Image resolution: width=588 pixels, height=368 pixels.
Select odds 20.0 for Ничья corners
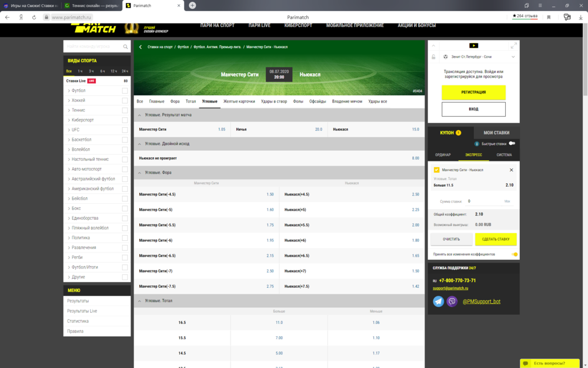coord(318,129)
